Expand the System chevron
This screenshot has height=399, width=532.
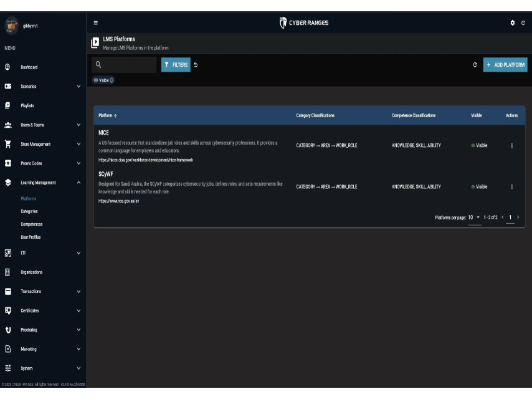pos(78,368)
